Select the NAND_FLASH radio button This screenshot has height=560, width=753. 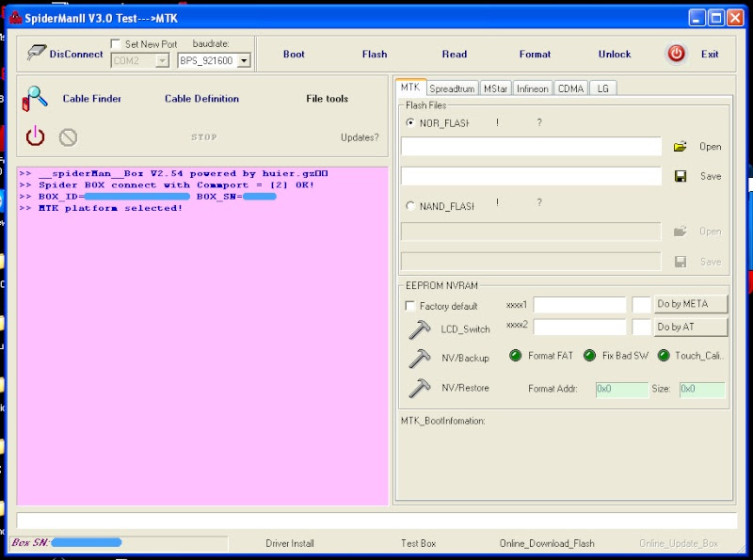tap(409, 205)
